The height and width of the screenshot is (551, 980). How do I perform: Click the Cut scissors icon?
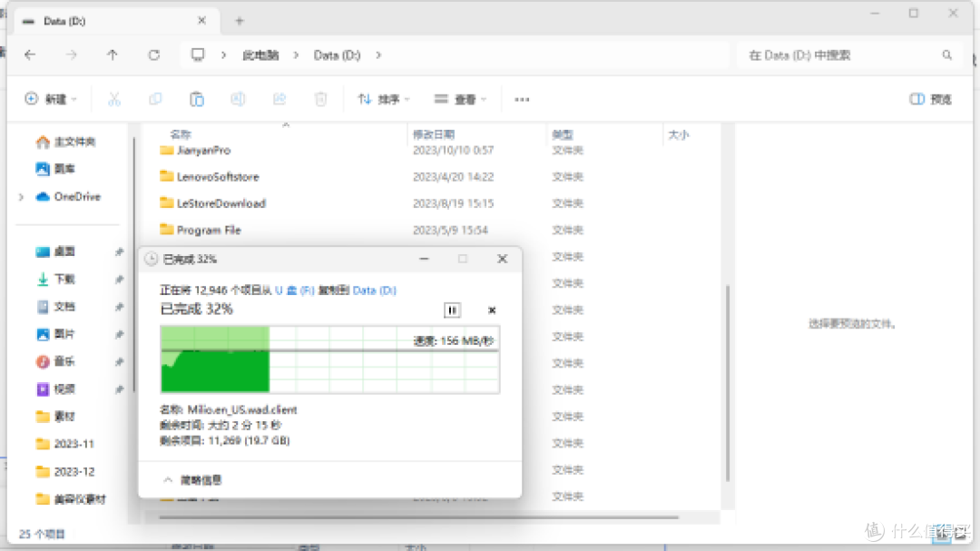(x=113, y=99)
